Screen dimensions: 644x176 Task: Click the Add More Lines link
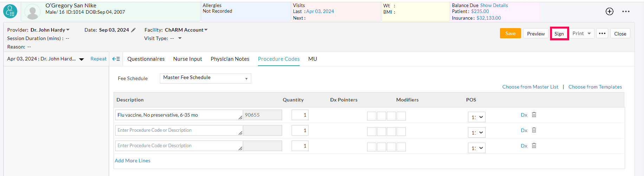coord(132,161)
